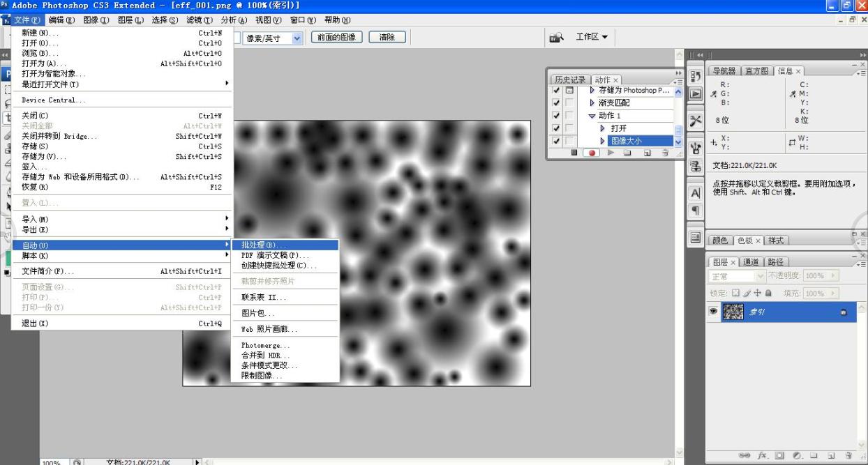Open the Tool Presets wrench icon in dock
Image resolution: width=868 pixels, height=465 pixels.
pyautogui.click(x=696, y=121)
